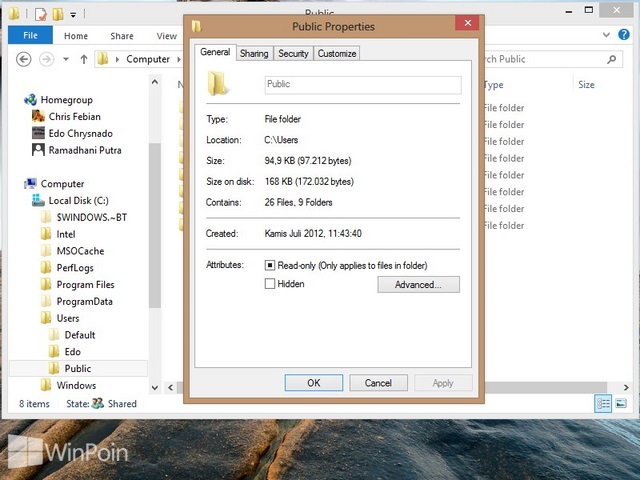Open the Security tab
Viewport: 640px width, 480px height.
click(x=293, y=53)
